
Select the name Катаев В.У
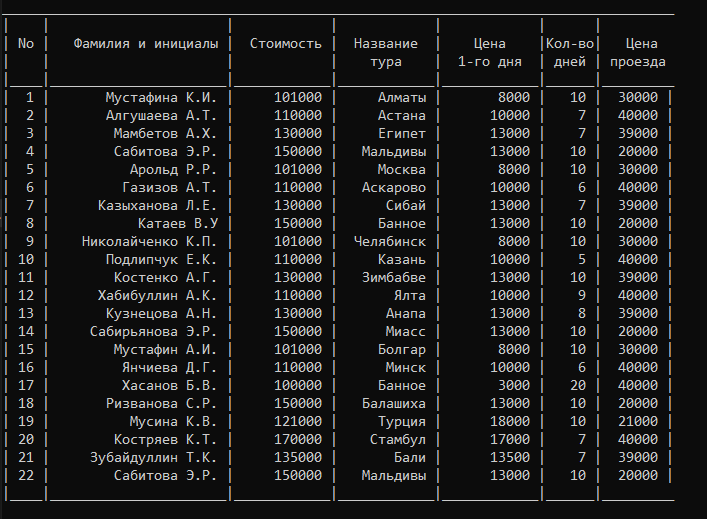pos(178,224)
